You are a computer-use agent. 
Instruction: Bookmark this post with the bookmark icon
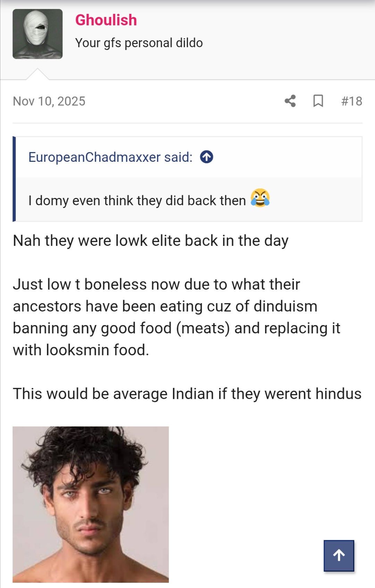tap(318, 101)
